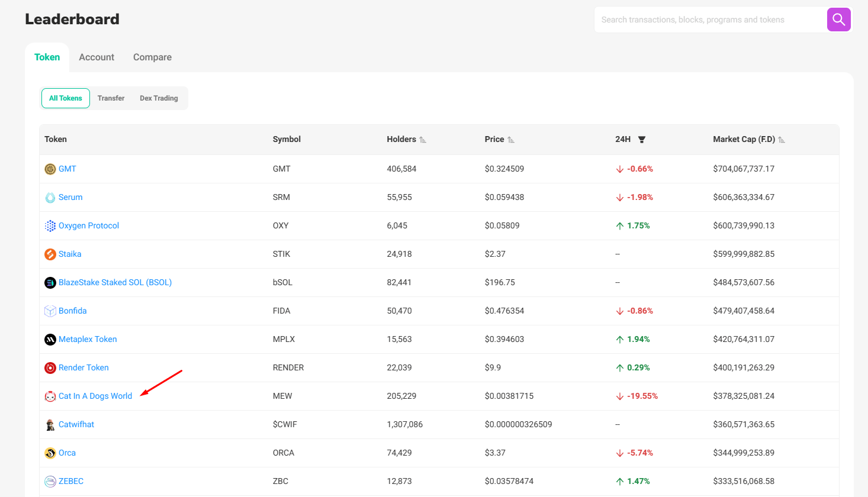Click the Orca token logo icon

click(50, 453)
